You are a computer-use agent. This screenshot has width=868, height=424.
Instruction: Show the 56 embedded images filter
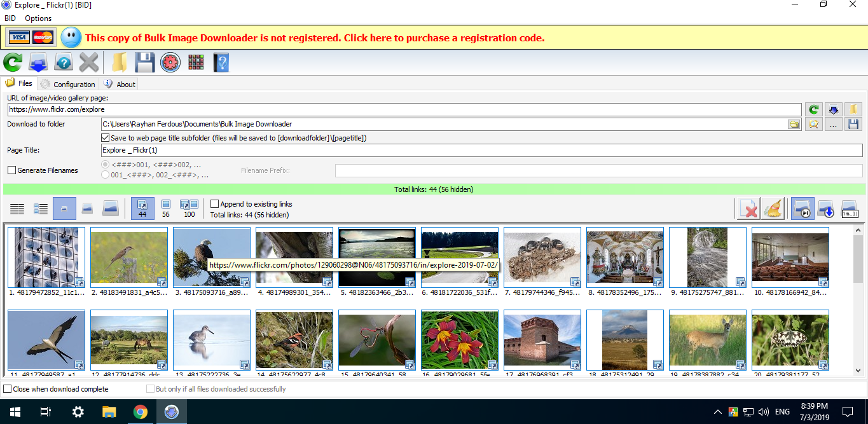coord(166,209)
